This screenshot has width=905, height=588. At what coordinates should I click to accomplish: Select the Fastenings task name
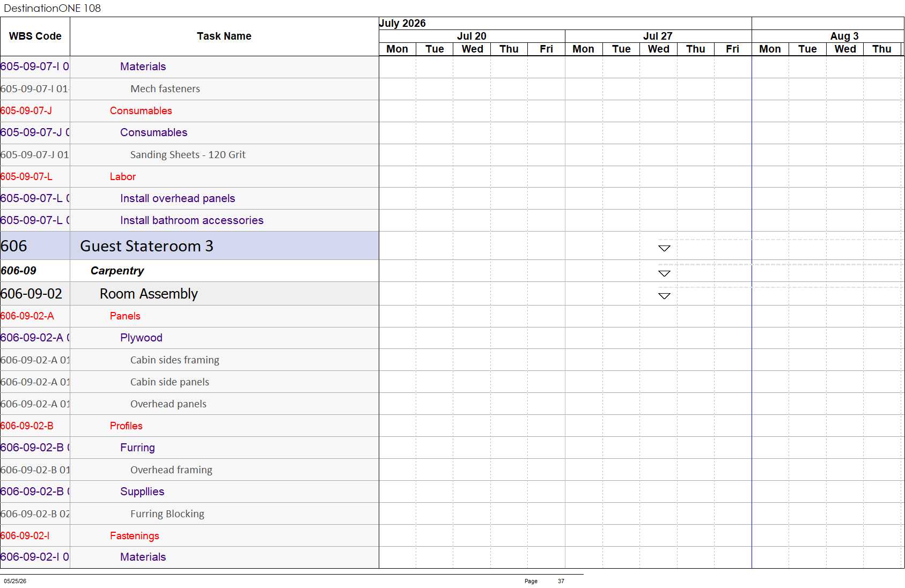(x=135, y=535)
